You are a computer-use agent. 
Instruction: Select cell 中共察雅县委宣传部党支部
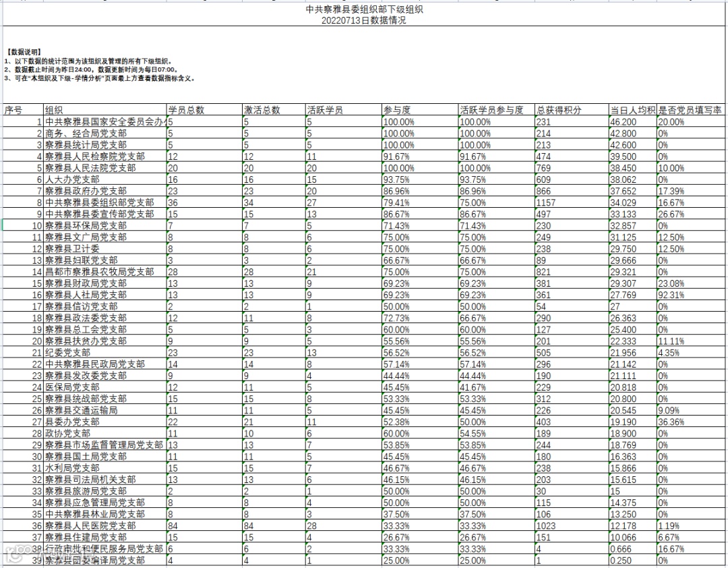click(x=105, y=215)
